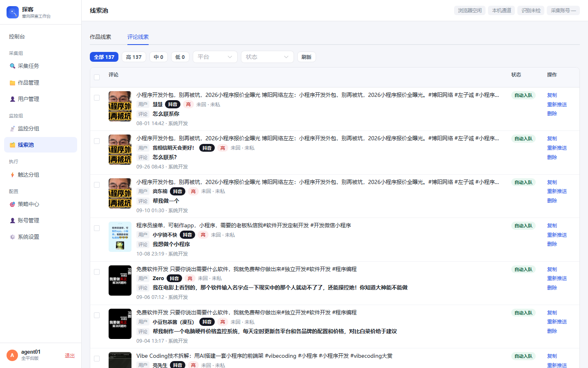Open the 平台 filter dropdown
The height and width of the screenshot is (368, 588).
215,57
